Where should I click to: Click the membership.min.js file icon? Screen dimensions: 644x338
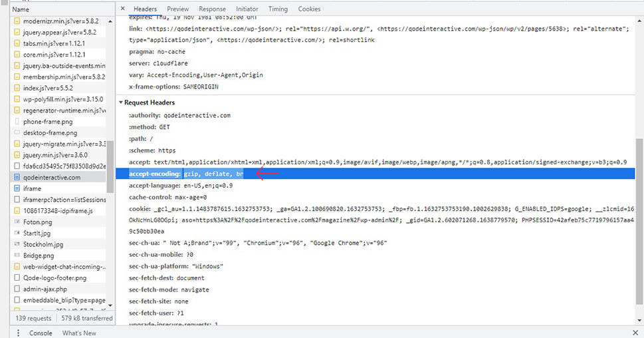point(17,77)
